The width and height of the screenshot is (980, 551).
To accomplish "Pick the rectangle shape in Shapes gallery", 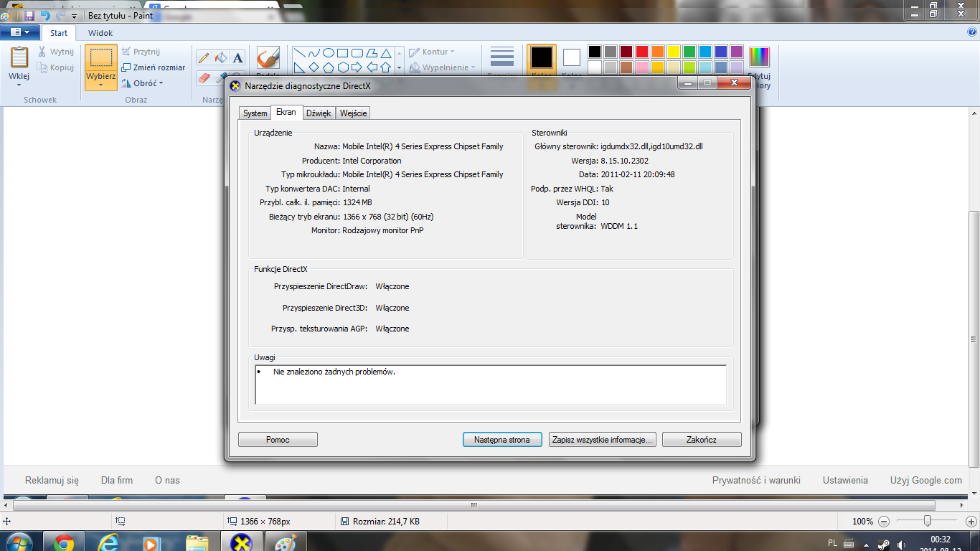I will (x=342, y=53).
